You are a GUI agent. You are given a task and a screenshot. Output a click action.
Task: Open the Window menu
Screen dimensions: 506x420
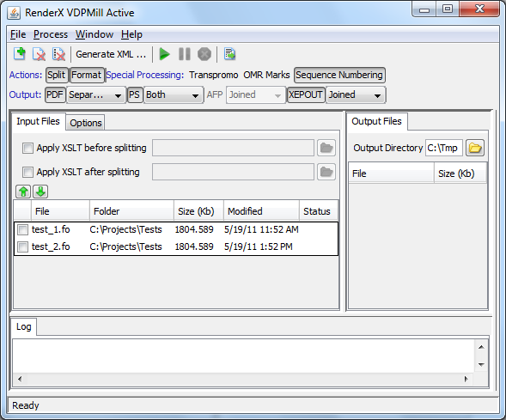pos(94,34)
